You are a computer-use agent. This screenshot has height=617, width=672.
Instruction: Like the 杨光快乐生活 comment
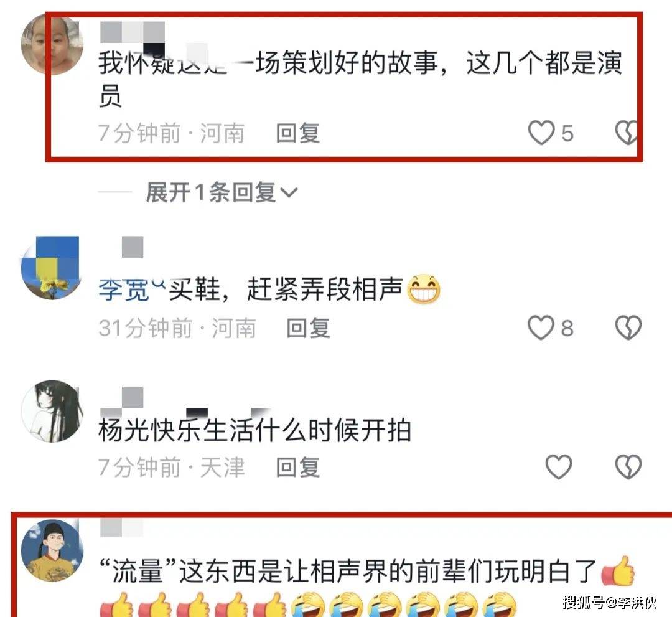[x=558, y=466]
